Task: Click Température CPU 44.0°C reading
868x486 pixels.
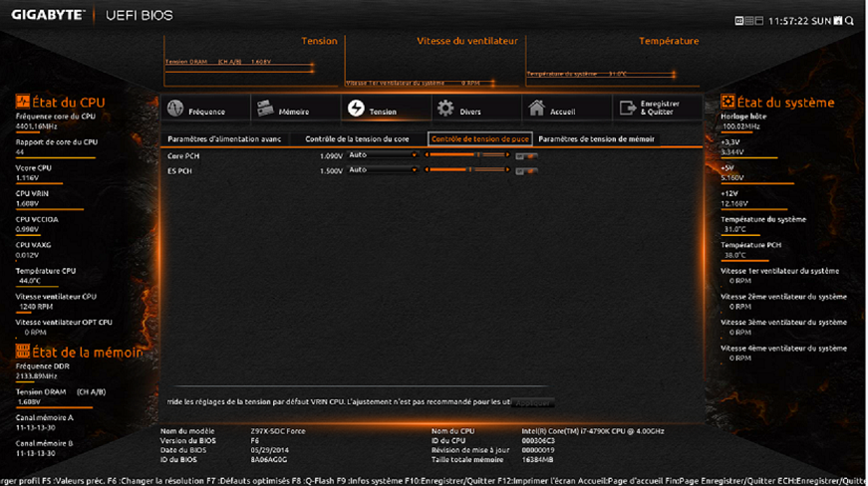Action: 46,276
